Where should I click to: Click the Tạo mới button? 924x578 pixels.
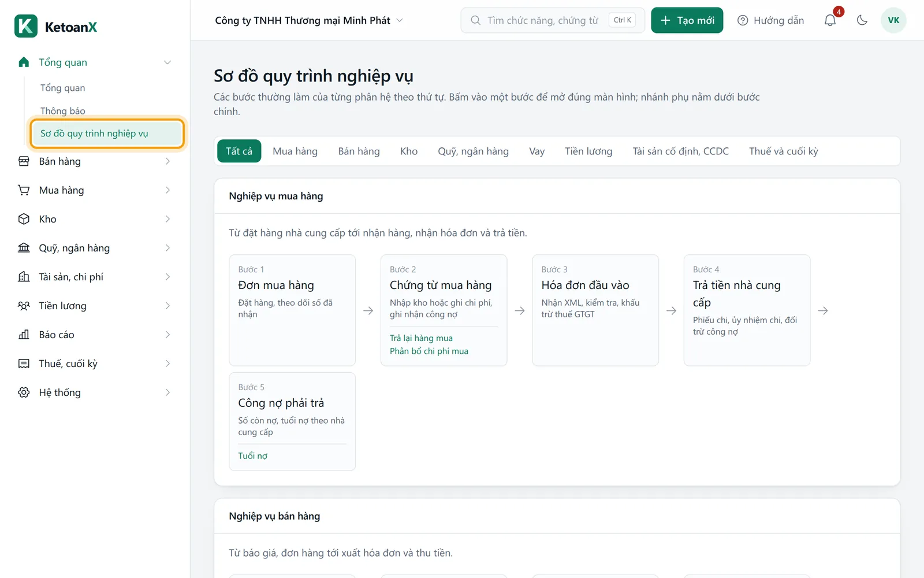[687, 20]
